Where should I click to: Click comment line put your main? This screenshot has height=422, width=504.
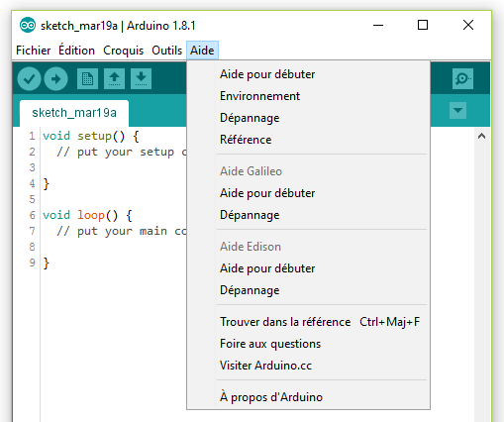coord(122,231)
